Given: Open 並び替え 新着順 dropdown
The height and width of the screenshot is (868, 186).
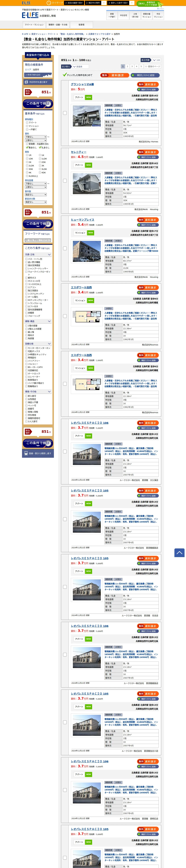Looking at the screenshot, I should point(80,67).
